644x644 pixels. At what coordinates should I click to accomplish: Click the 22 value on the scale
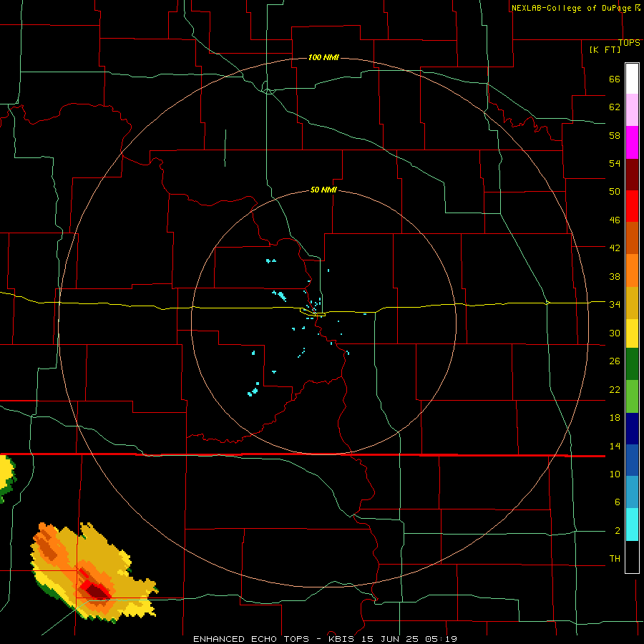point(615,389)
